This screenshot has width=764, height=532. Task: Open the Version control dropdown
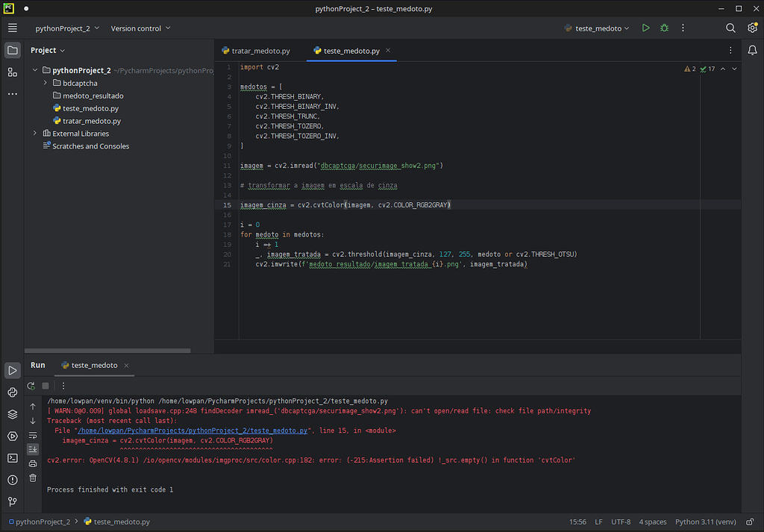point(140,28)
